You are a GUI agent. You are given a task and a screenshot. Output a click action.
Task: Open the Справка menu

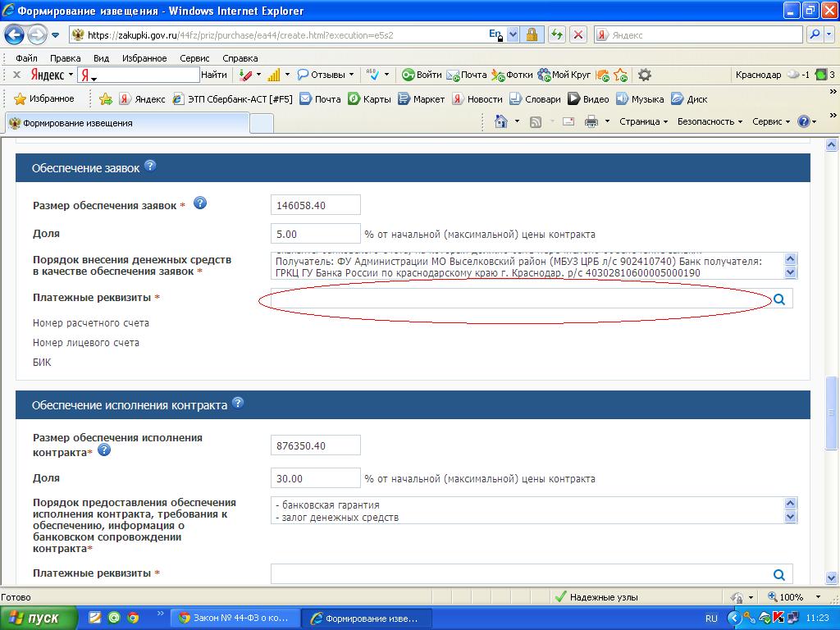240,58
